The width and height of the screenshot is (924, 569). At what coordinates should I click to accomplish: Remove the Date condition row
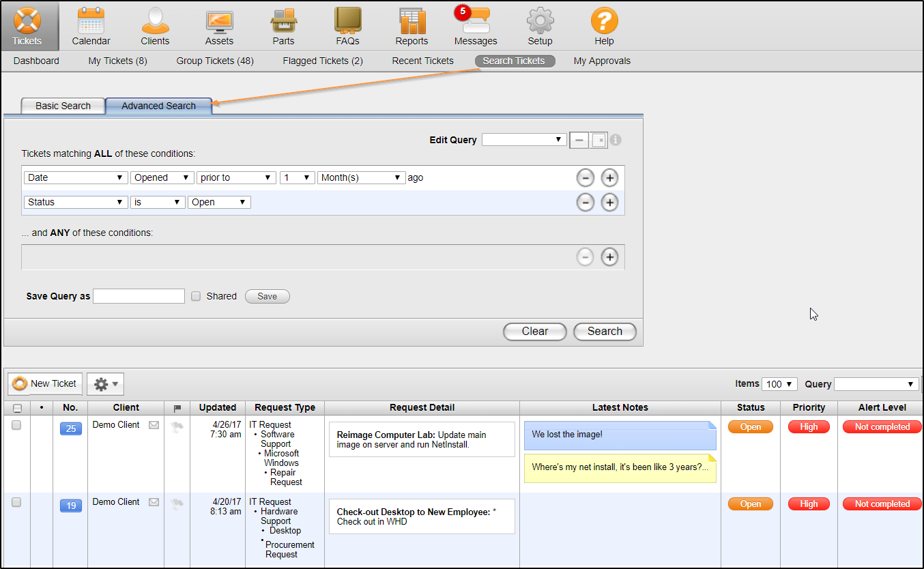click(586, 178)
